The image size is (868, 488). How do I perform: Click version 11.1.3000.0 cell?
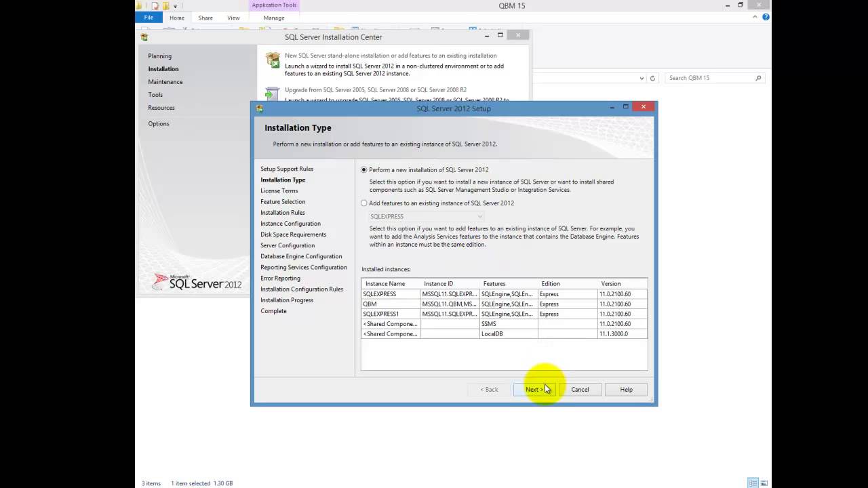click(622, 334)
